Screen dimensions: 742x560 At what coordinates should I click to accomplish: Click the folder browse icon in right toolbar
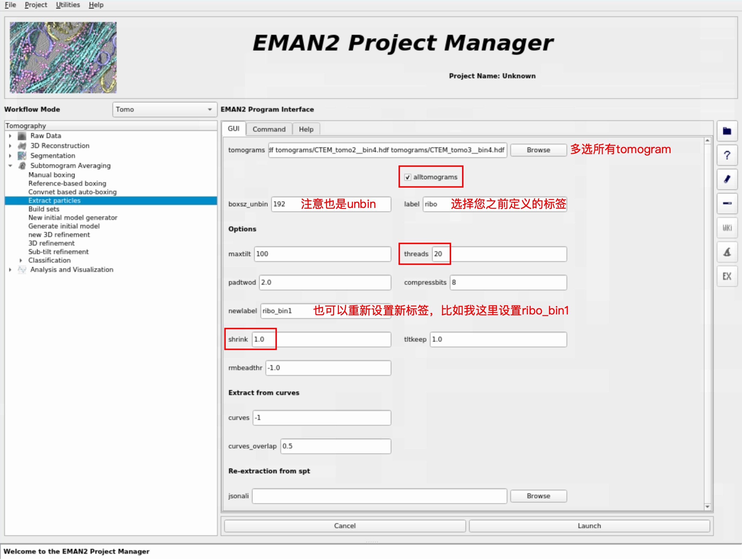point(727,131)
